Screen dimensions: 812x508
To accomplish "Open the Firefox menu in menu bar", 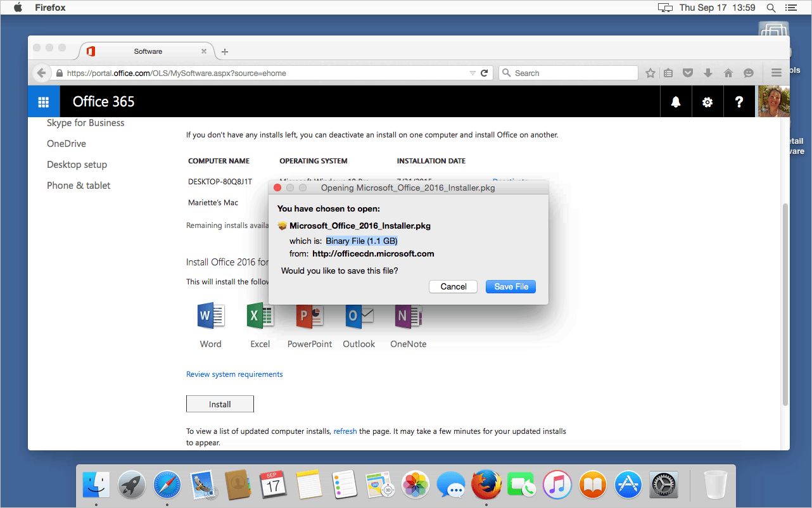I will (50, 8).
